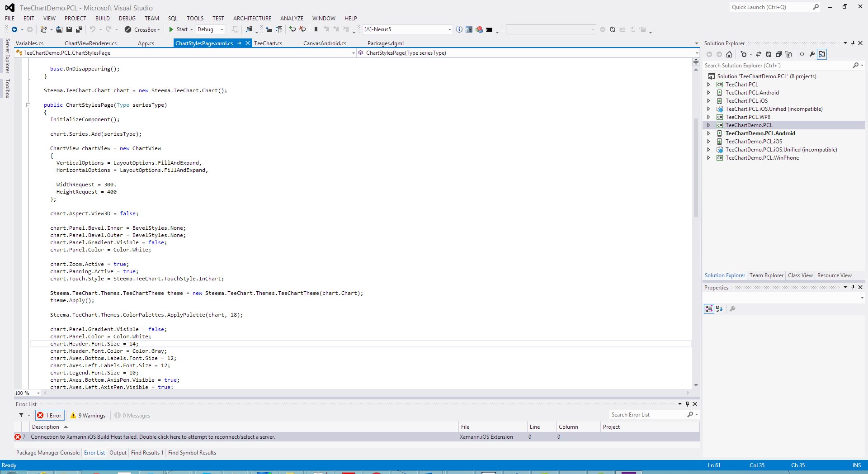This screenshot has height=474, width=868.
Task: Select the TeeChartDemo.PCL.Android project
Action: 760,133
